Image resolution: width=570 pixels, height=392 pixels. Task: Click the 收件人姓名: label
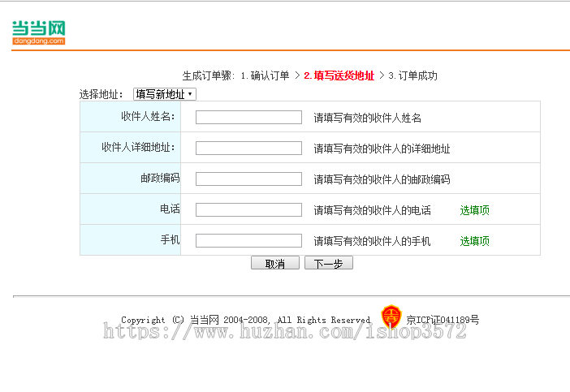[x=148, y=116]
